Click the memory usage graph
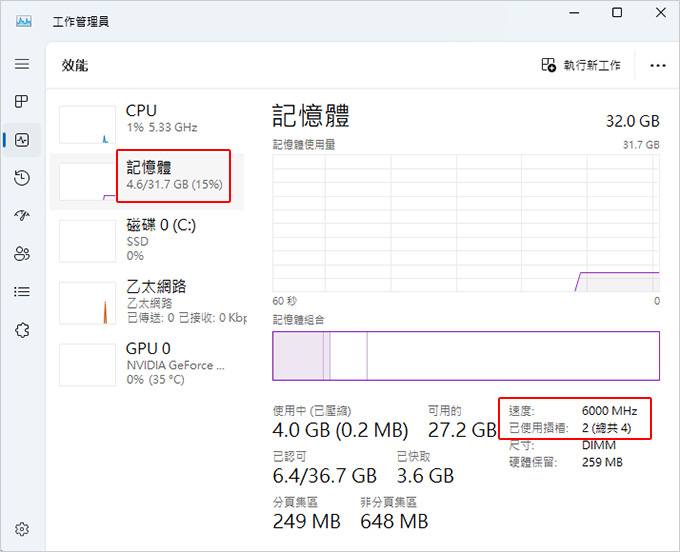 [466, 223]
